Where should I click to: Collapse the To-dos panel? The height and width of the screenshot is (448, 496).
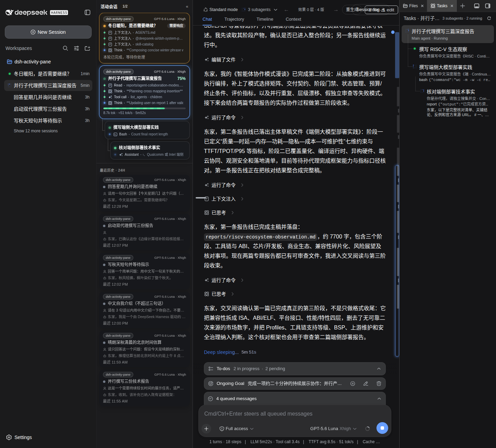coord(379,369)
